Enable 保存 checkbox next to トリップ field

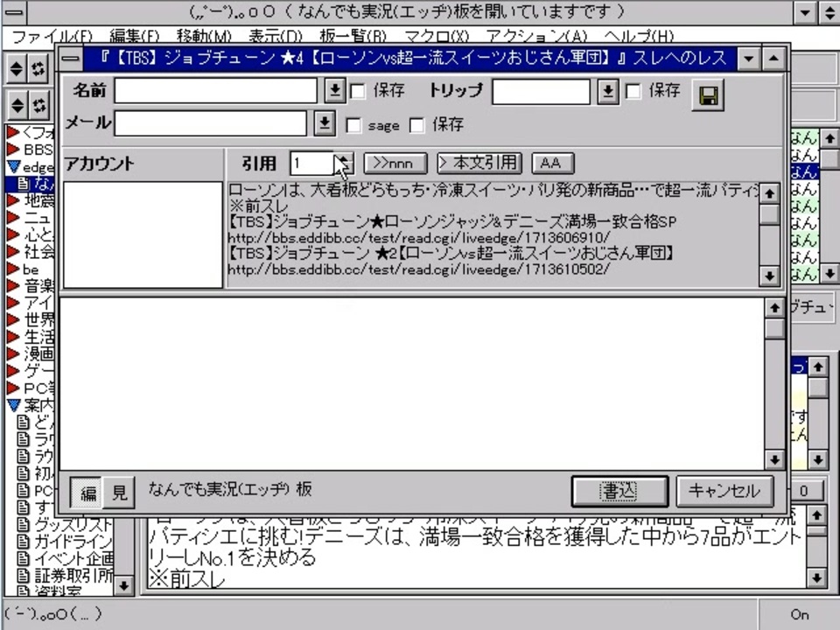pyautogui.click(x=633, y=90)
